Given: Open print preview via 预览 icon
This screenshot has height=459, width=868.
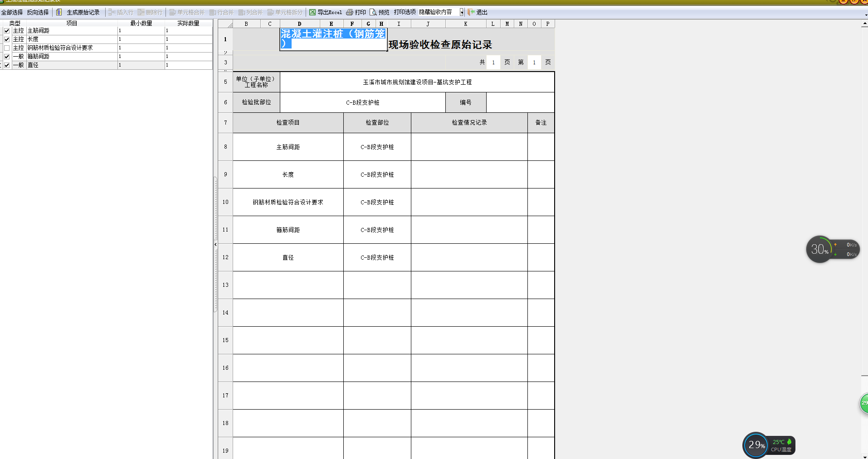Looking at the screenshot, I should pos(373,12).
